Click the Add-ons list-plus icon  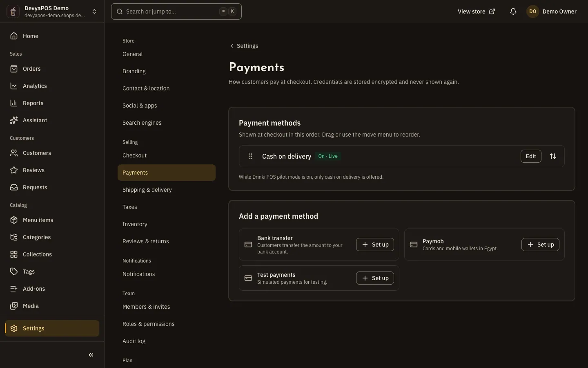pos(14,289)
